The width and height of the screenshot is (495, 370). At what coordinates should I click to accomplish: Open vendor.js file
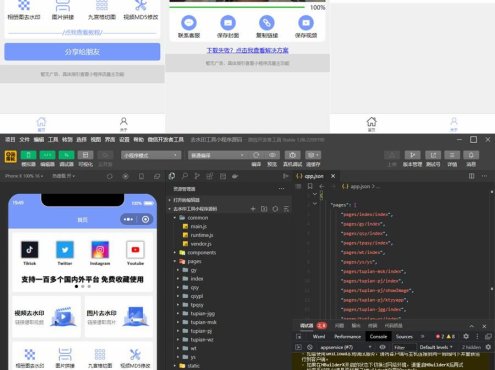point(201,244)
